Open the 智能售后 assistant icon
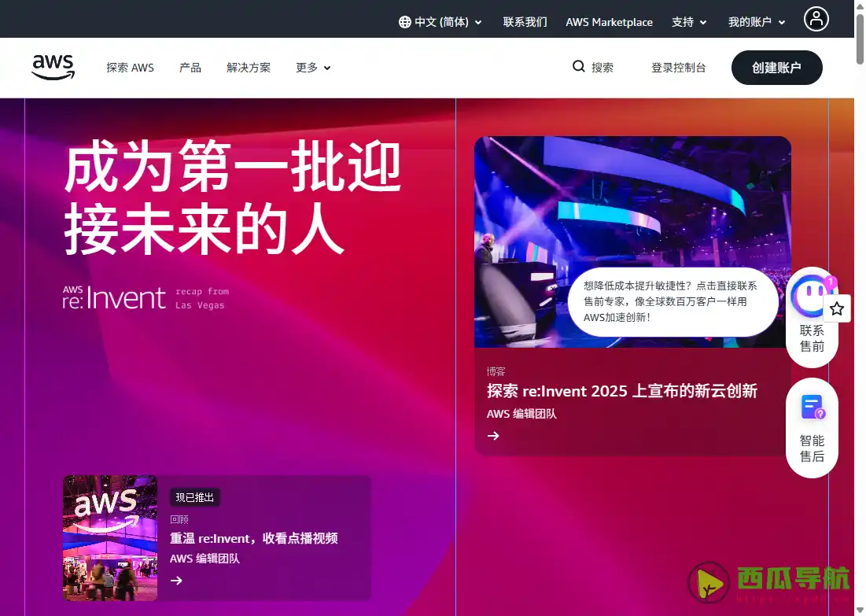866x616 pixels. tap(812, 406)
